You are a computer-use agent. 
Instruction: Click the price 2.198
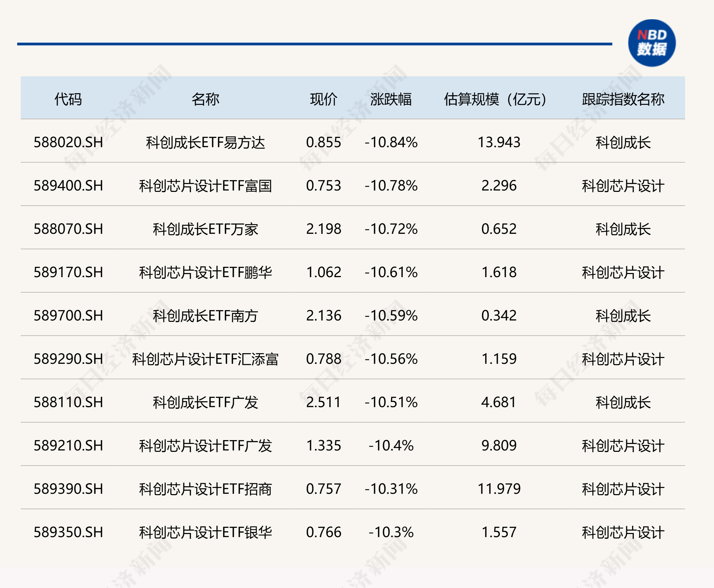point(324,229)
